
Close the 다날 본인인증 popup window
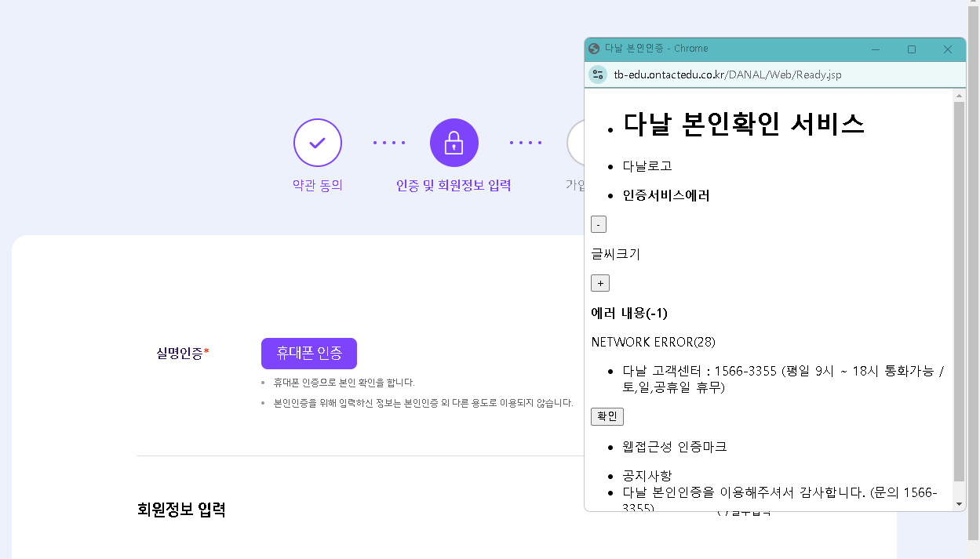(947, 49)
